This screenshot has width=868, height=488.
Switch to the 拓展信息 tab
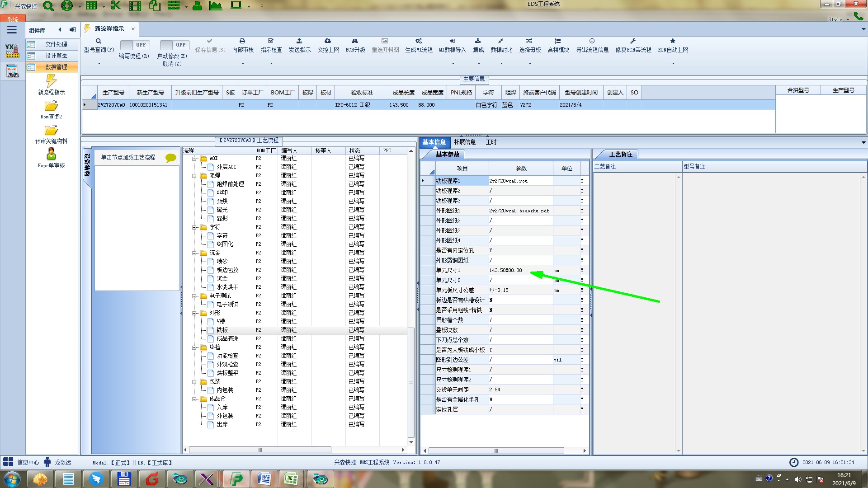point(465,142)
